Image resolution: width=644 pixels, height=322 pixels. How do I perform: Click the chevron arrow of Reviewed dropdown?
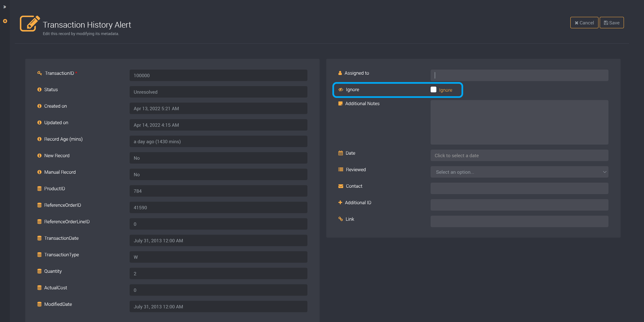tap(605, 172)
